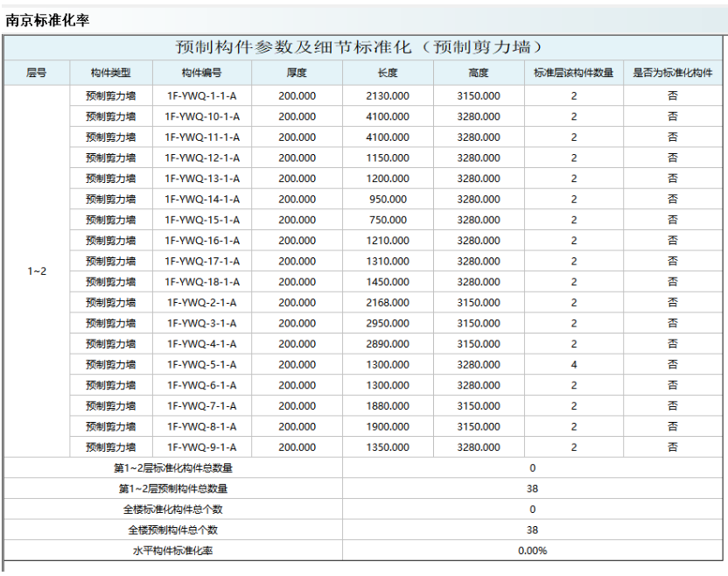The width and height of the screenshot is (728, 576).
Task: Click the 厚度 column header
Action: (x=297, y=73)
